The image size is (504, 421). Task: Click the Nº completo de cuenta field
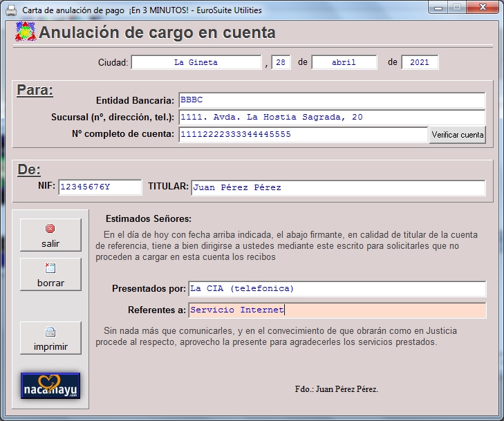click(303, 135)
